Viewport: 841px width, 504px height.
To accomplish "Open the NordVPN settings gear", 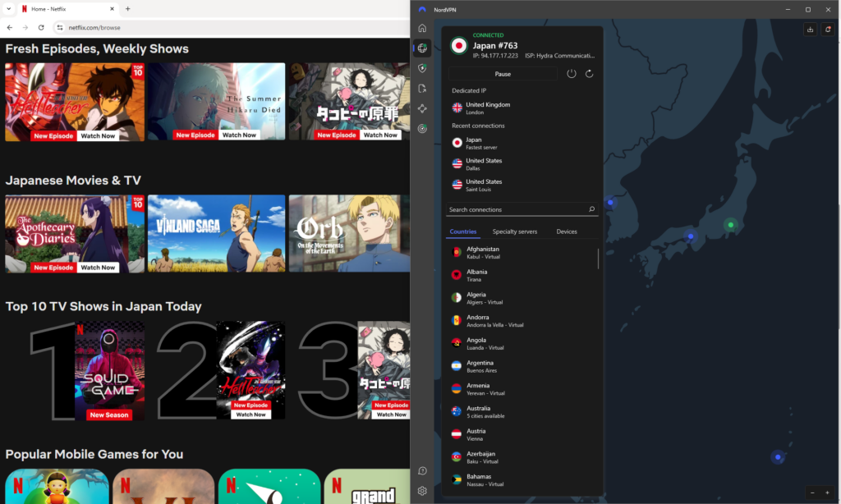I will 422,491.
